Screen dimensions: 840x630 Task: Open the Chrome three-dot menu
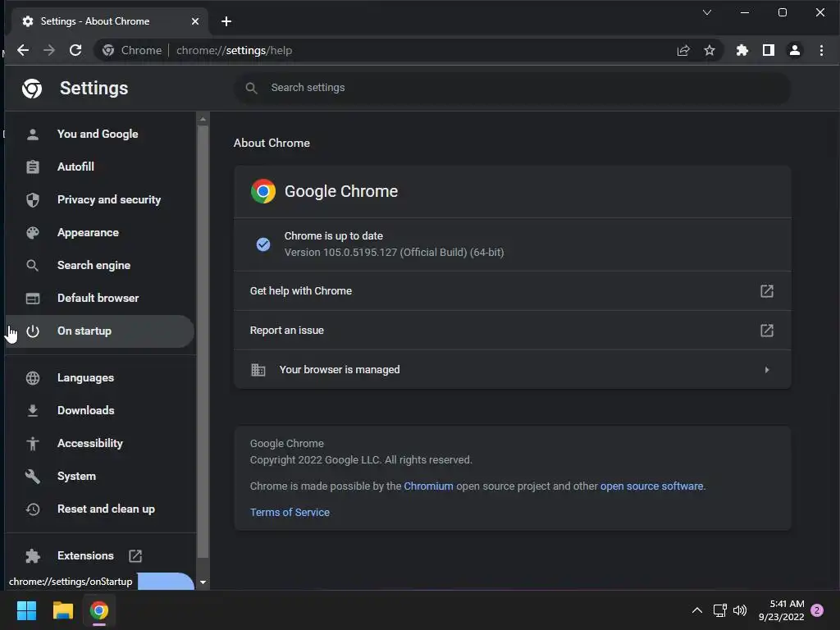821,50
